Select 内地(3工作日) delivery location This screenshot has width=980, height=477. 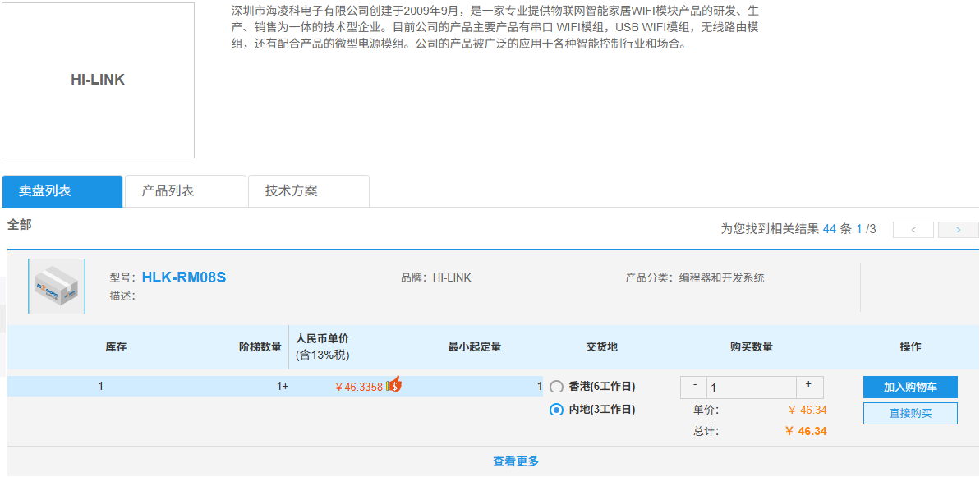[x=556, y=410]
